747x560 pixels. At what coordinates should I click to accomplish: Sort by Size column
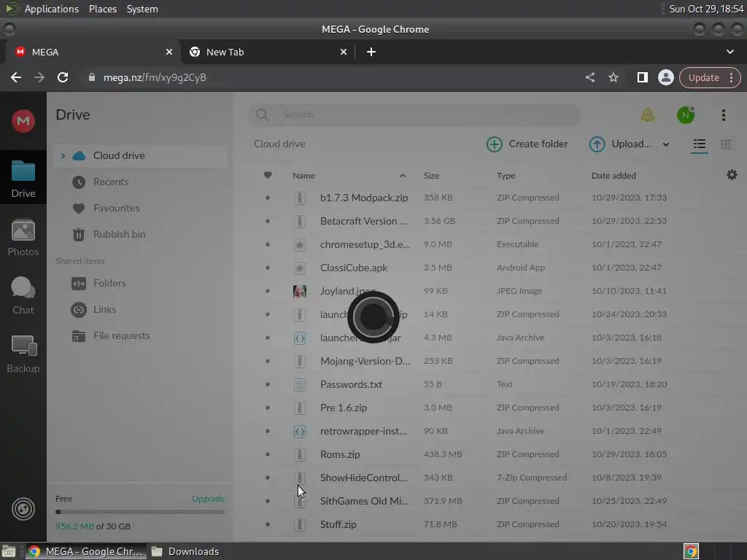432,176
